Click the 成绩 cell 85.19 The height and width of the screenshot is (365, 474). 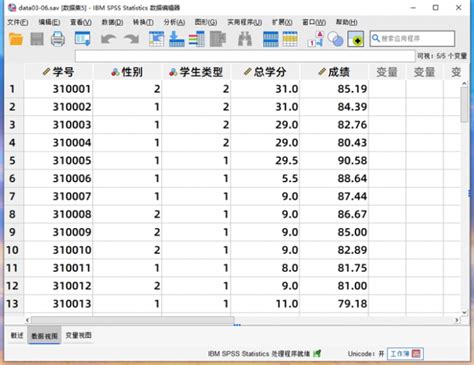coord(334,89)
